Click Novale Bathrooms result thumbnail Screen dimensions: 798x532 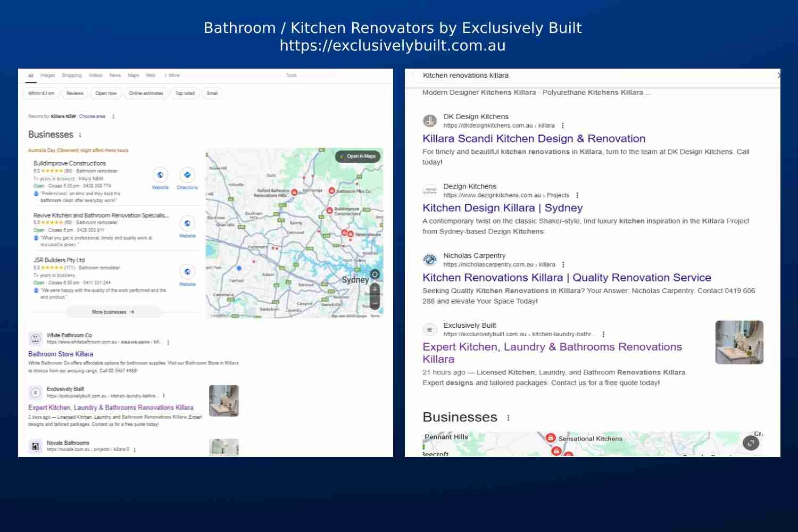pos(224,447)
